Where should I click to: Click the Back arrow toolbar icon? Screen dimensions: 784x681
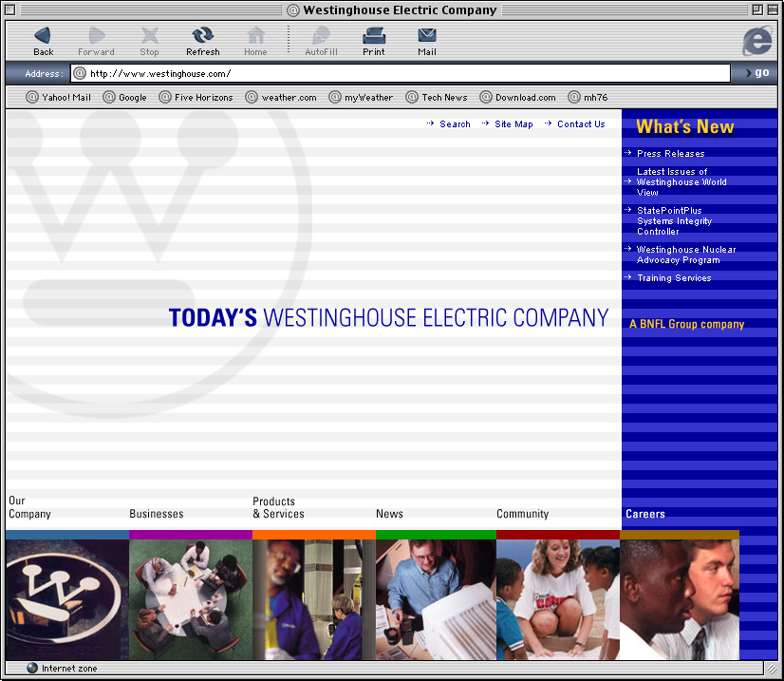(43, 36)
